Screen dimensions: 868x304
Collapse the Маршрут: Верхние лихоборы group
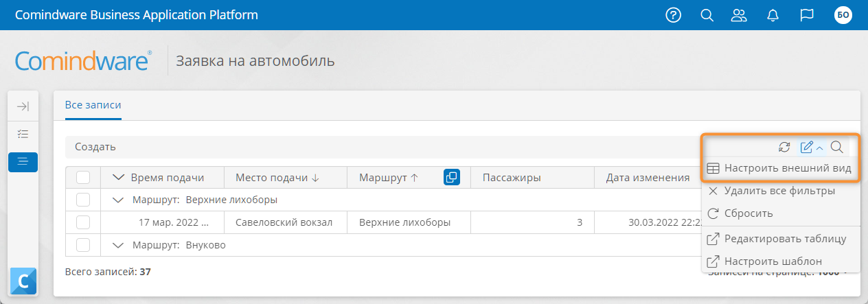[117, 200]
